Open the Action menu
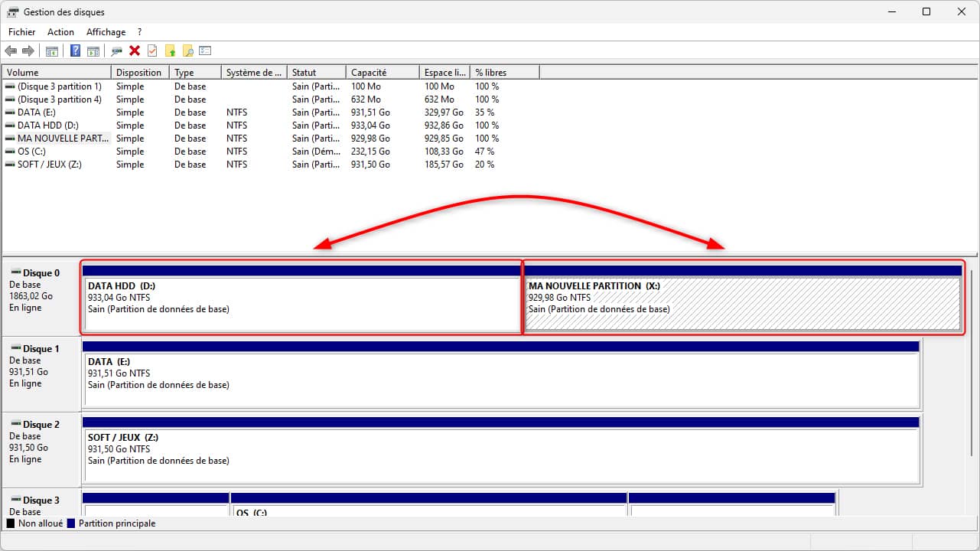 [x=60, y=32]
